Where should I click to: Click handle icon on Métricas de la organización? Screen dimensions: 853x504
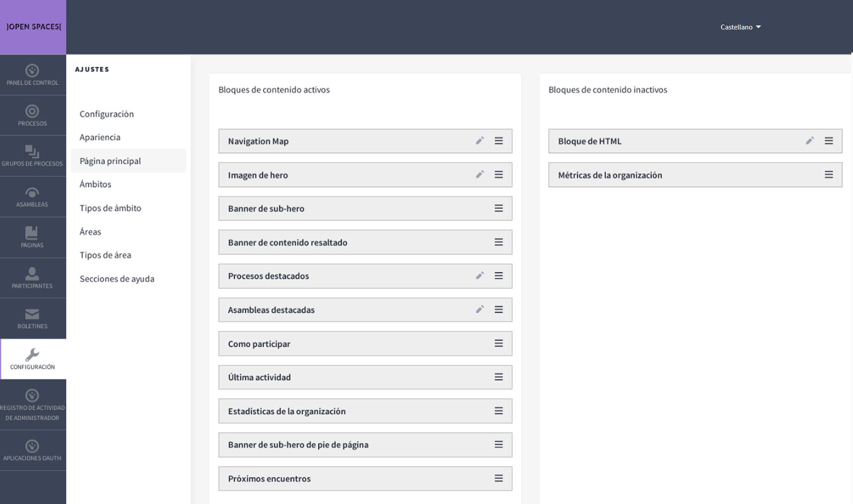pyautogui.click(x=828, y=174)
